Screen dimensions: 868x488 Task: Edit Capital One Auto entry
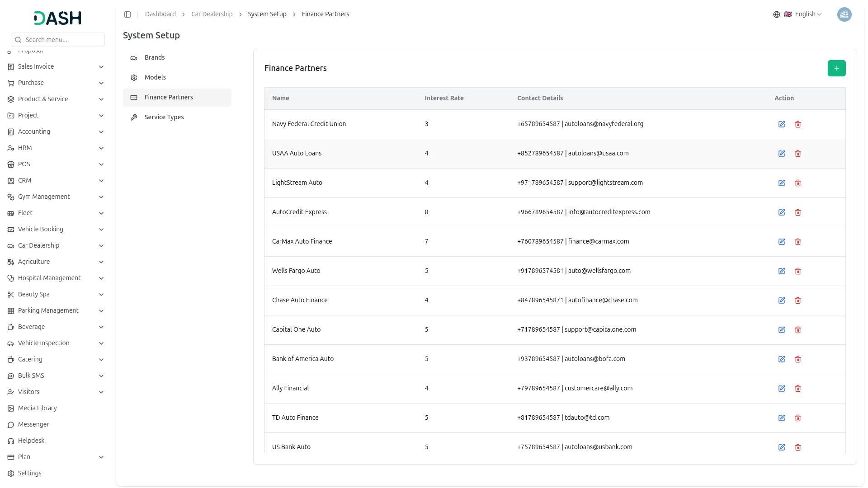(781, 330)
